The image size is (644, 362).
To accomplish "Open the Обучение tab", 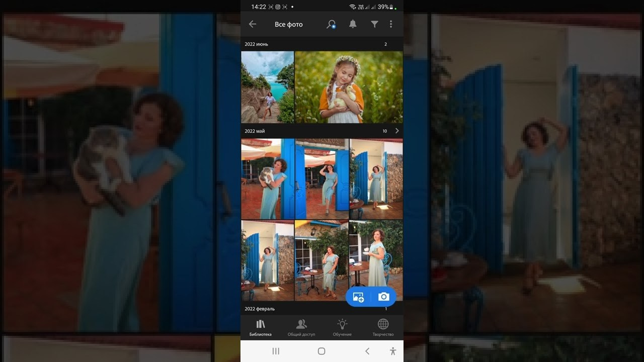I will coord(342,328).
